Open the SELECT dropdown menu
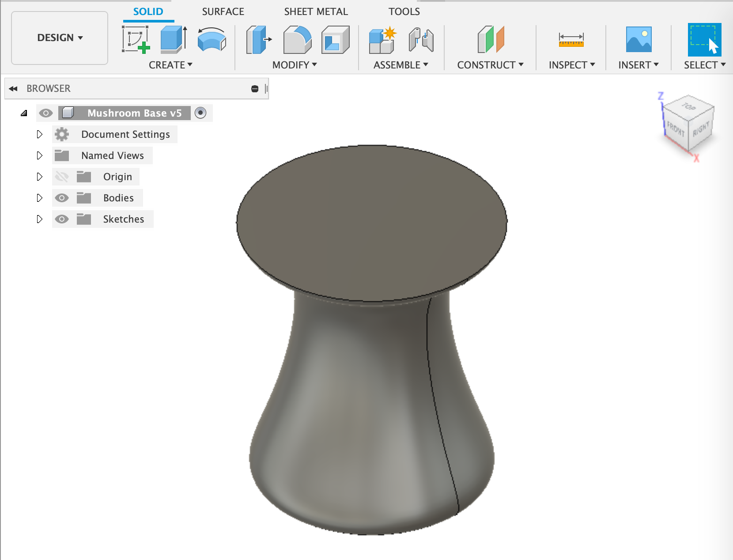 pos(704,65)
